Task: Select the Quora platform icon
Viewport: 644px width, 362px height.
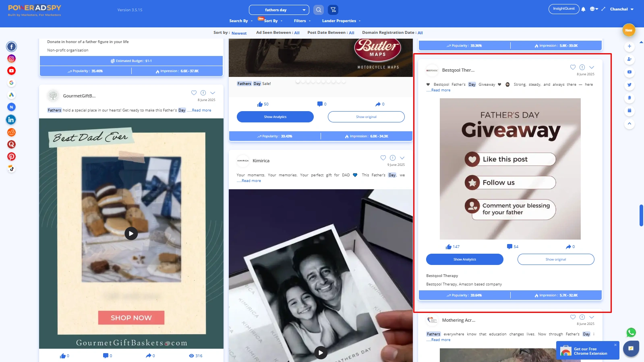Action: 11,144
